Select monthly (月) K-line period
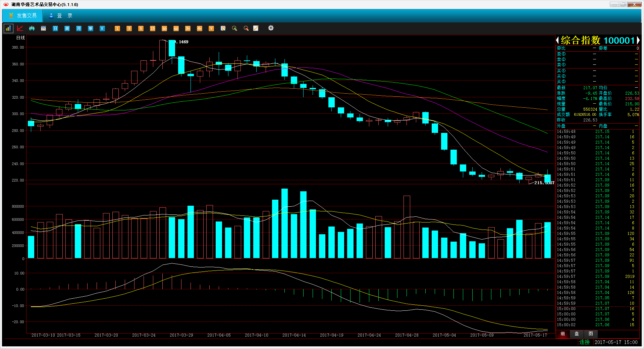The height and width of the screenshot is (349, 644). pyautogui.click(x=79, y=29)
